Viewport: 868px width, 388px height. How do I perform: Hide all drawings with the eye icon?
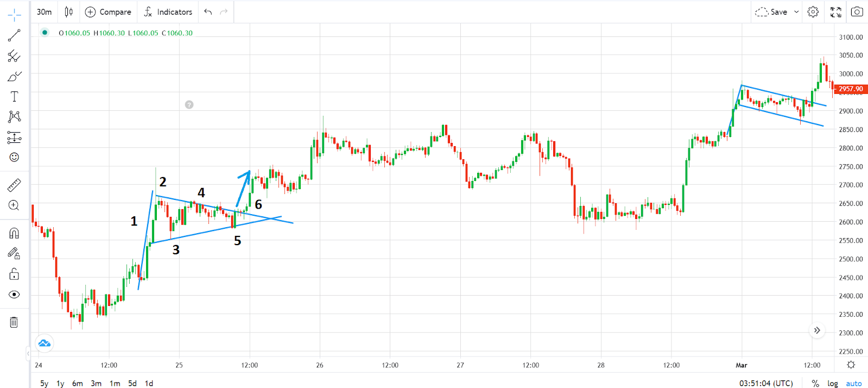[x=14, y=295]
